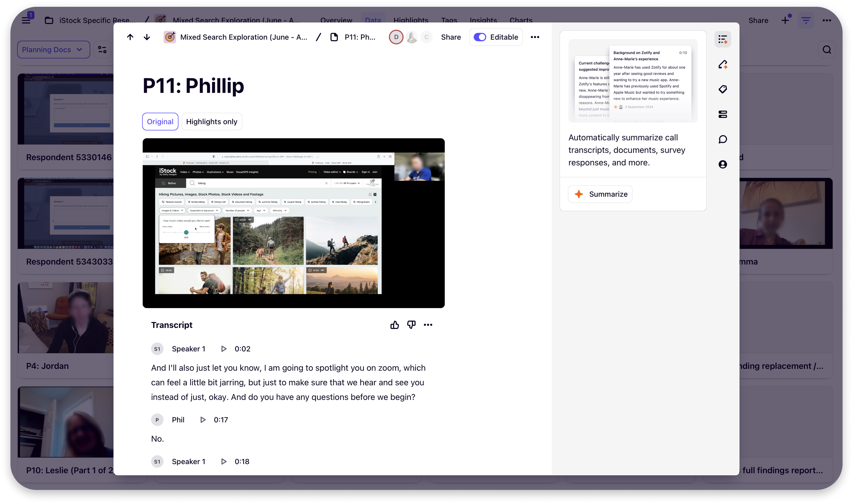Switch to the Overview tab
The height and width of the screenshot is (504, 853).
336,20
